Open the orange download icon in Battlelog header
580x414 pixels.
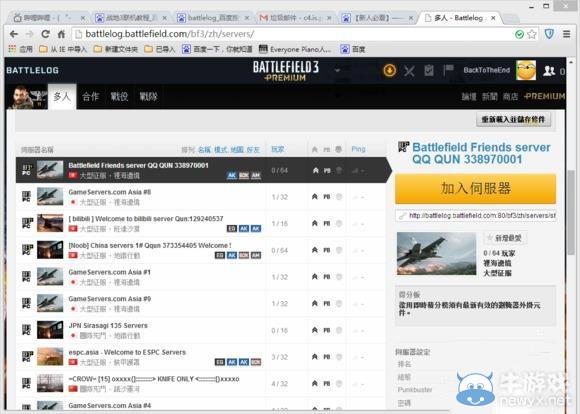(390, 70)
